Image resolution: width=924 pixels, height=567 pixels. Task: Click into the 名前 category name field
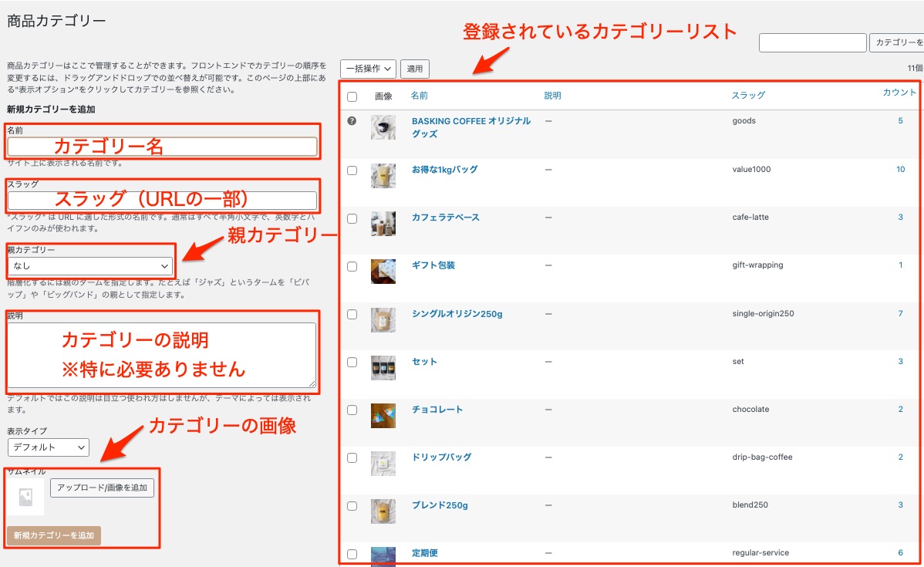point(162,147)
